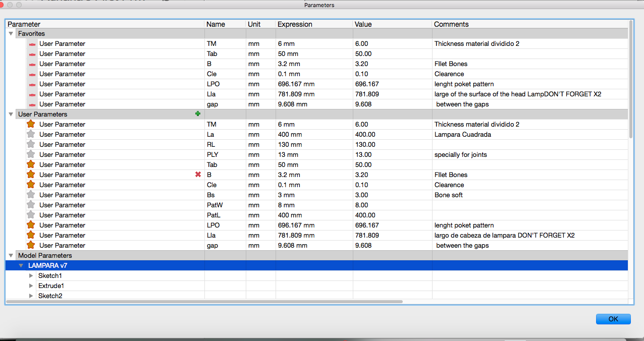Click red remove icon for Favorites B row
The width and height of the screenshot is (644, 341).
32,64
